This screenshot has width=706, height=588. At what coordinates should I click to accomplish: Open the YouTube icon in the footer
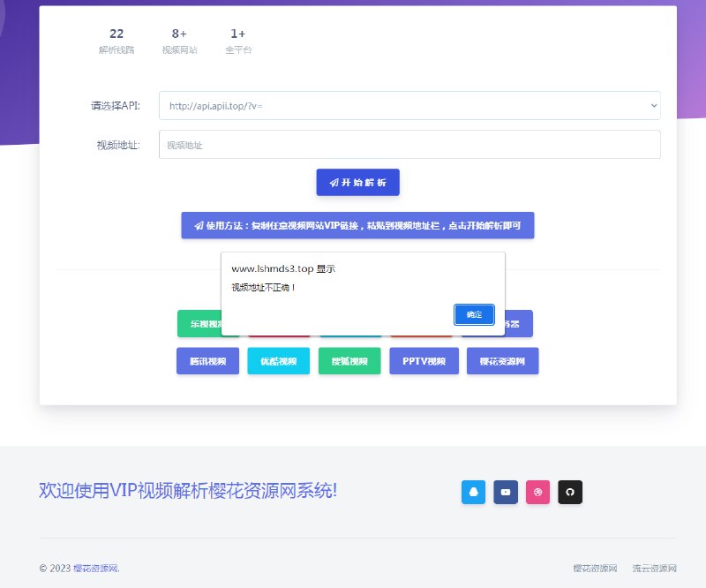tap(506, 493)
